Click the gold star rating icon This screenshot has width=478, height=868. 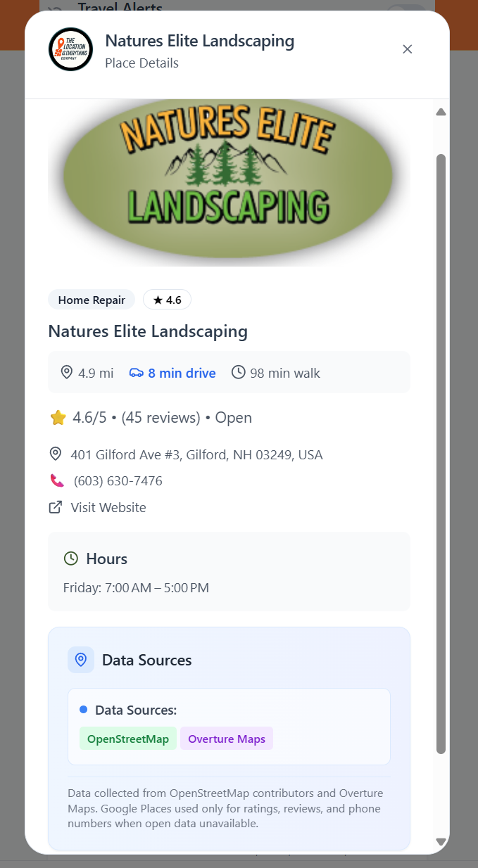[58, 418]
